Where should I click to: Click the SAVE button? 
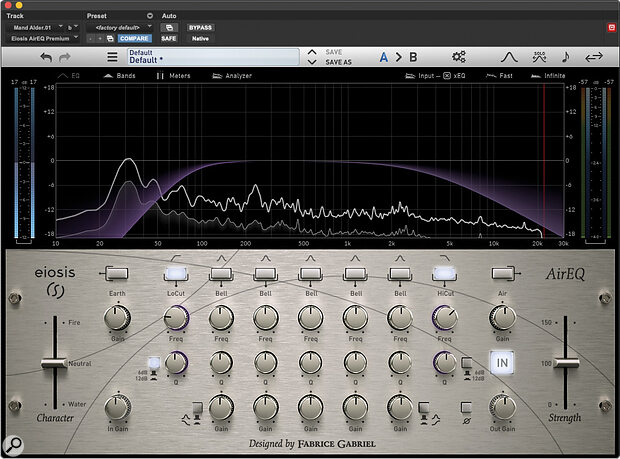[334, 52]
